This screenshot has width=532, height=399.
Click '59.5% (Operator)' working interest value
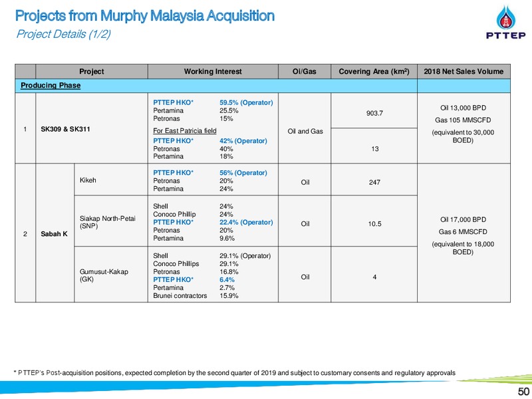click(x=246, y=102)
